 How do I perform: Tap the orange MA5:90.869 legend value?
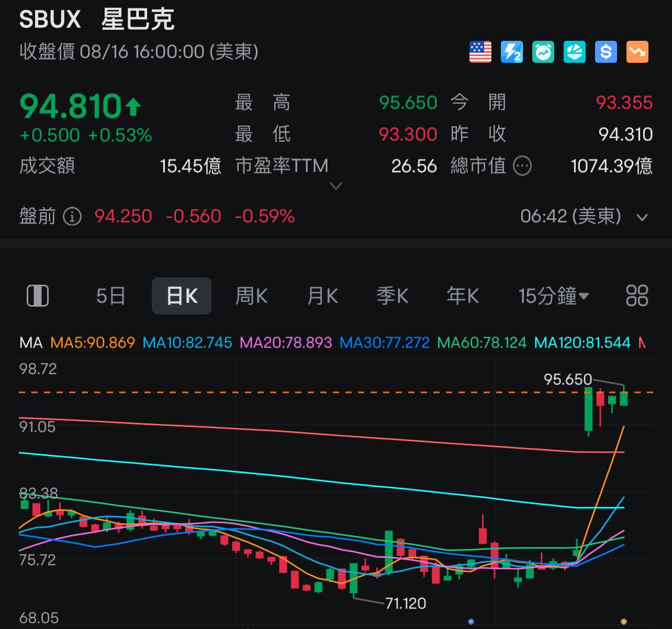point(93,343)
